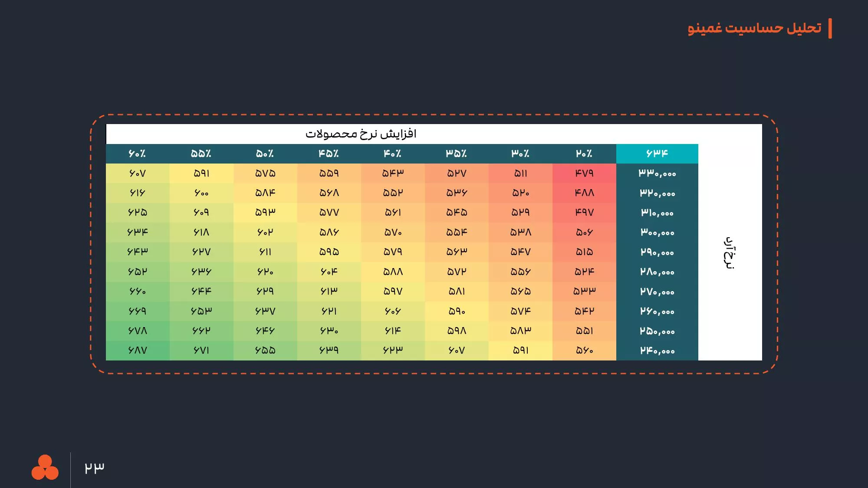Click the orange three-circle logo
The height and width of the screenshot is (488, 868).
[x=45, y=468]
